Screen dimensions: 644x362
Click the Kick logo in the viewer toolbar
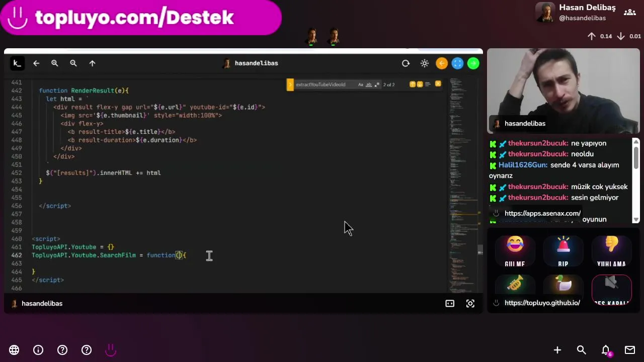[17, 63]
